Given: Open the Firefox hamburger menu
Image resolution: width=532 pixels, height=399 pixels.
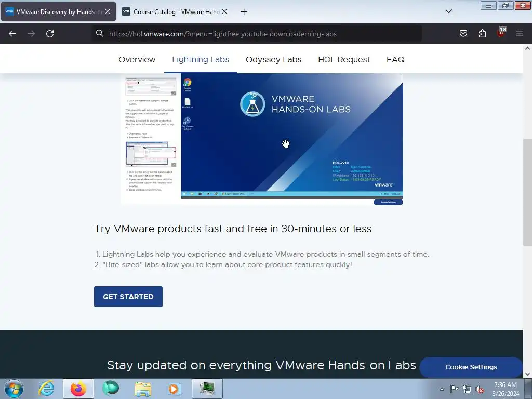Looking at the screenshot, I should click(520, 33).
